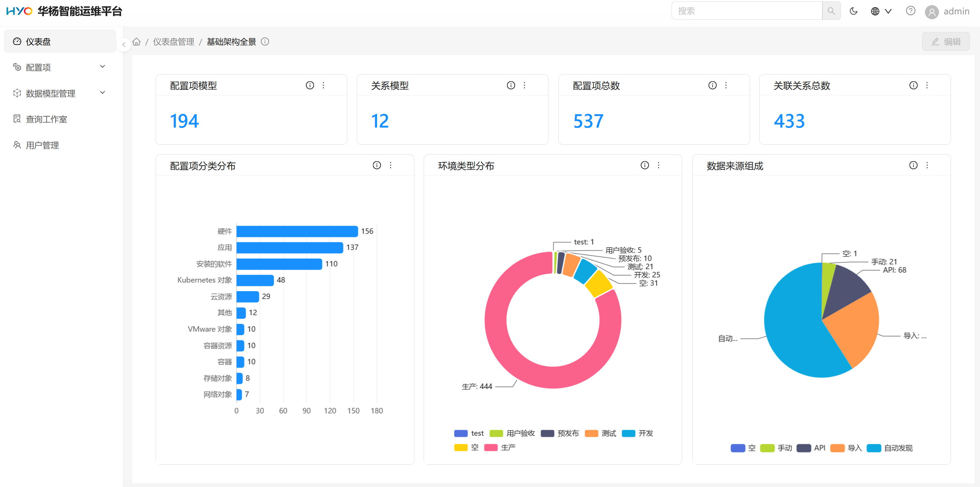Click info icon on 配置项总数 card
The image size is (980, 487).
pyautogui.click(x=712, y=85)
